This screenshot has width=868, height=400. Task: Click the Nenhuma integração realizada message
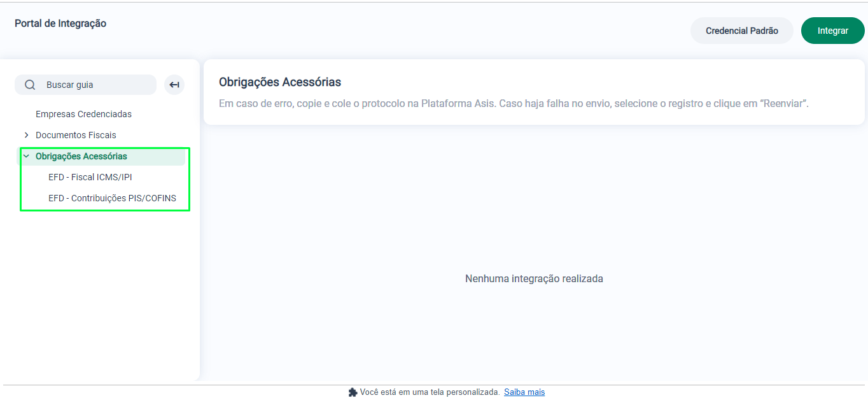click(534, 278)
